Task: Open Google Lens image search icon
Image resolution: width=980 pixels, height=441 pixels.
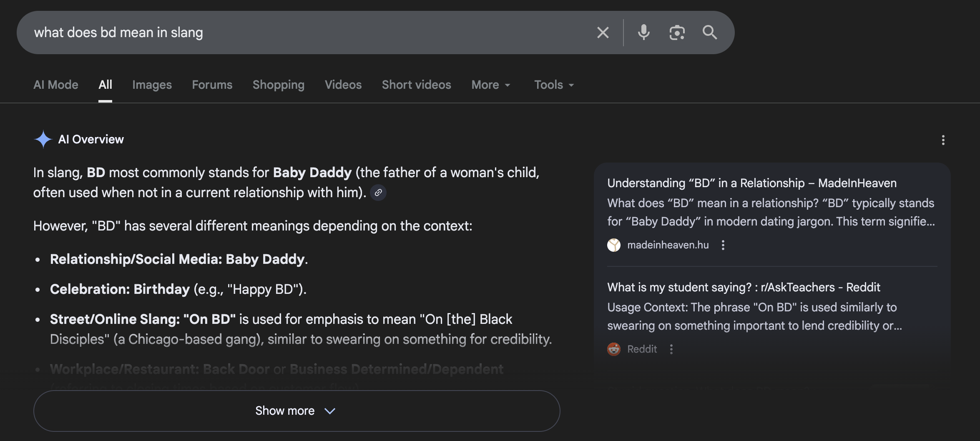Action: click(677, 33)
